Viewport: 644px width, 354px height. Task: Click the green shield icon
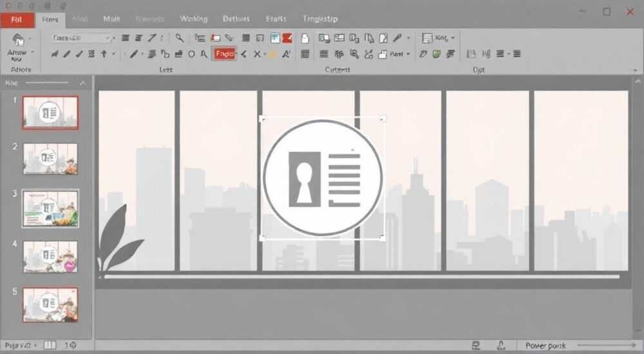[437, 54]
